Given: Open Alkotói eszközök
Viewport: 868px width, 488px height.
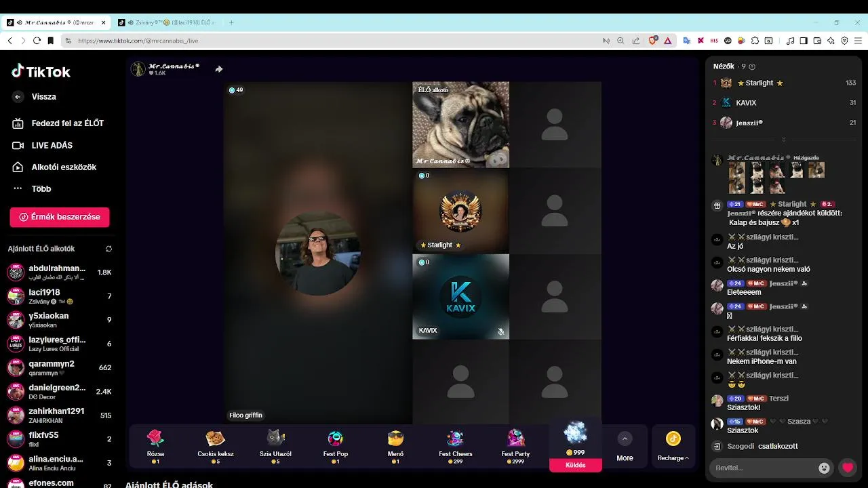Looking at the screenshot, I should [x=55, y=167].
